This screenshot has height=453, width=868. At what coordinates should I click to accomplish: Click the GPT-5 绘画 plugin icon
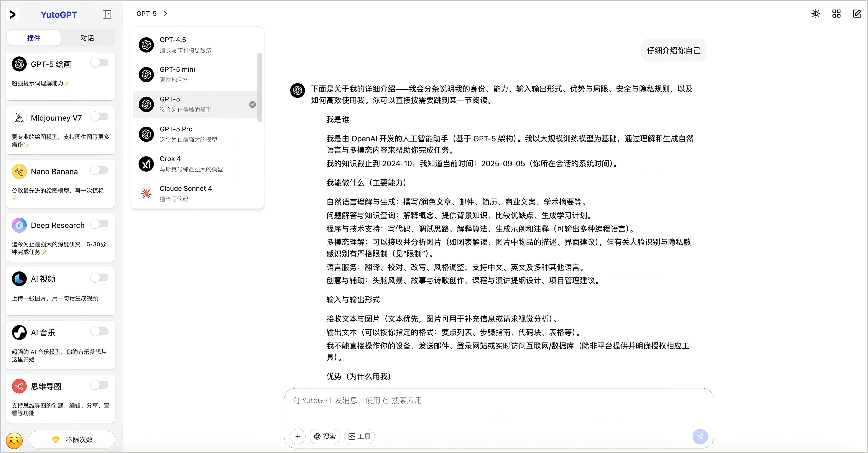[19, 64]
